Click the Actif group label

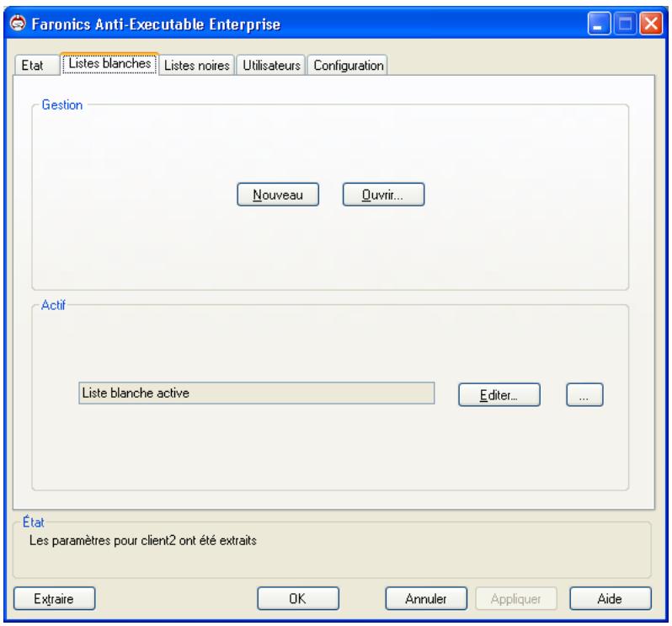coord(53,305)
